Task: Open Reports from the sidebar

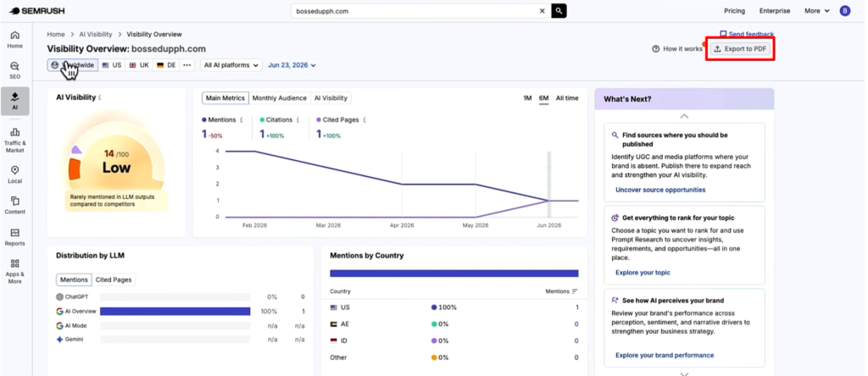Action: pos(15,237)
